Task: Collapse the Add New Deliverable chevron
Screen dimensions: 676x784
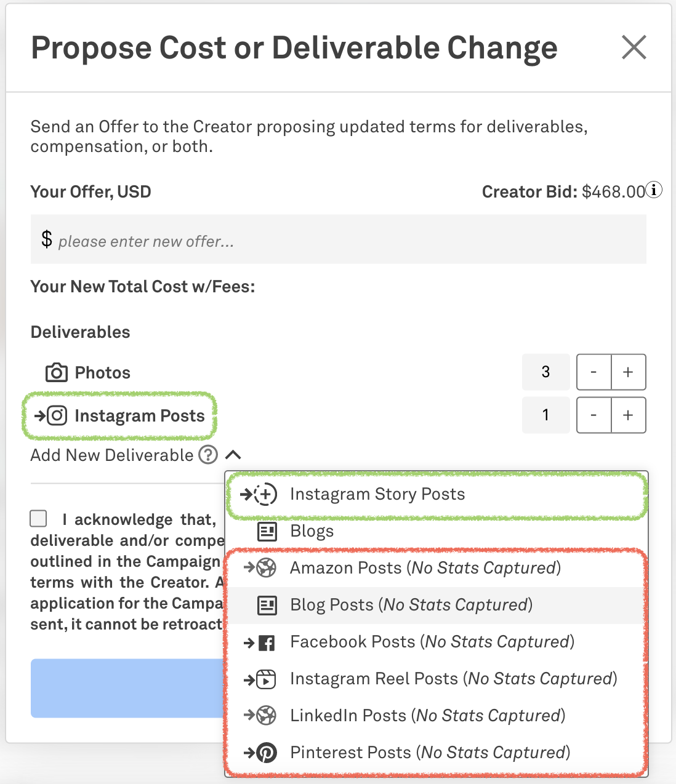Action: 233,455
